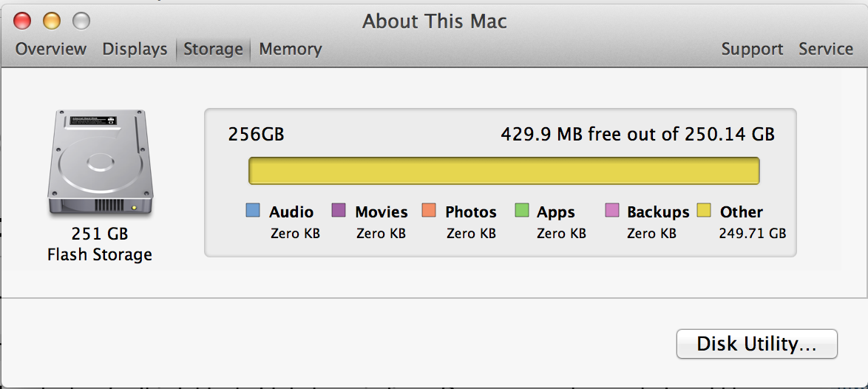Click the pink Backups legend swatch
This screenshot has height=389, width=868.
click(612, 211)
